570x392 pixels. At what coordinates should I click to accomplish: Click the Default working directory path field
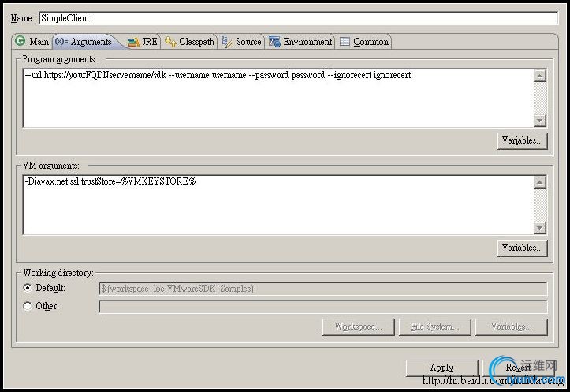click(322, 289)
